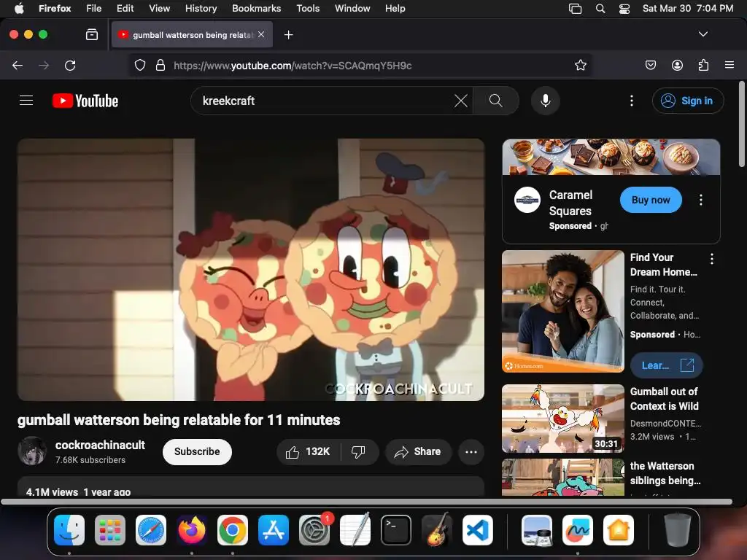Screen dimensions: 747x560
Task: Close the gumball watterson tab
Action: click(x=261, y=34)
